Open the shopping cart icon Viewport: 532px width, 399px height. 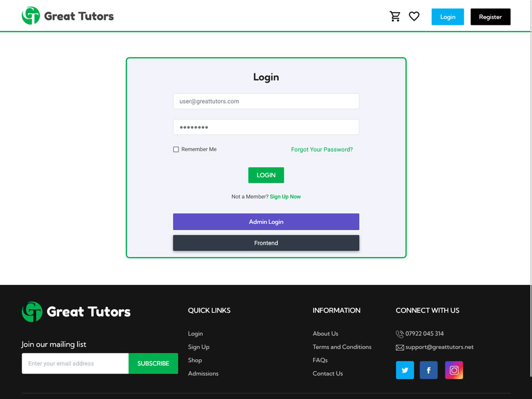pos(395,16)
